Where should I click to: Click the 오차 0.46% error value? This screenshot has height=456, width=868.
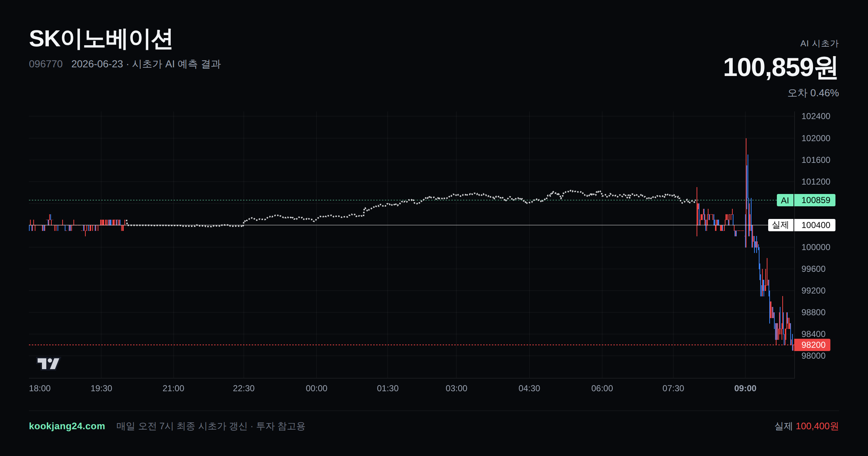813,93
